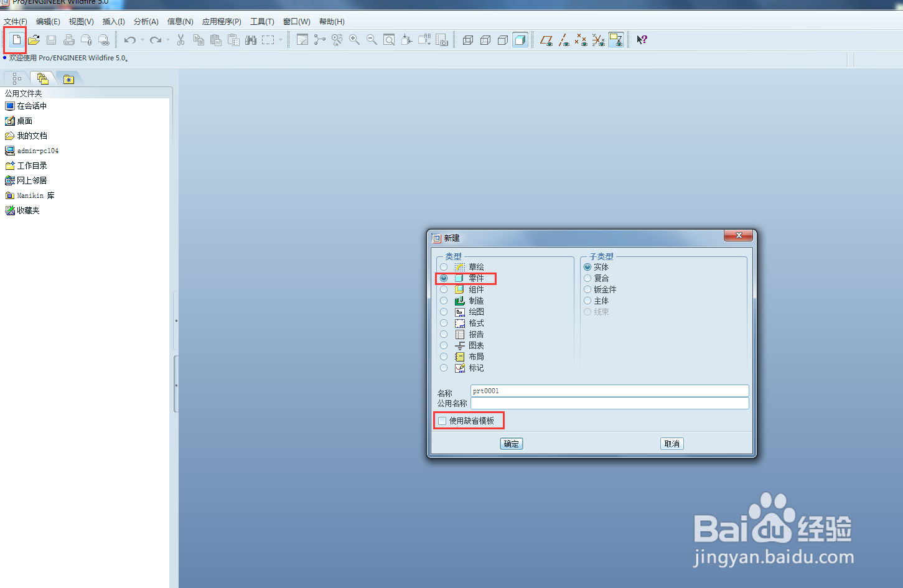Click the Cut scissors icon
Screen dimensions: 903x588
pyautogui.click(x=180, y=40)
